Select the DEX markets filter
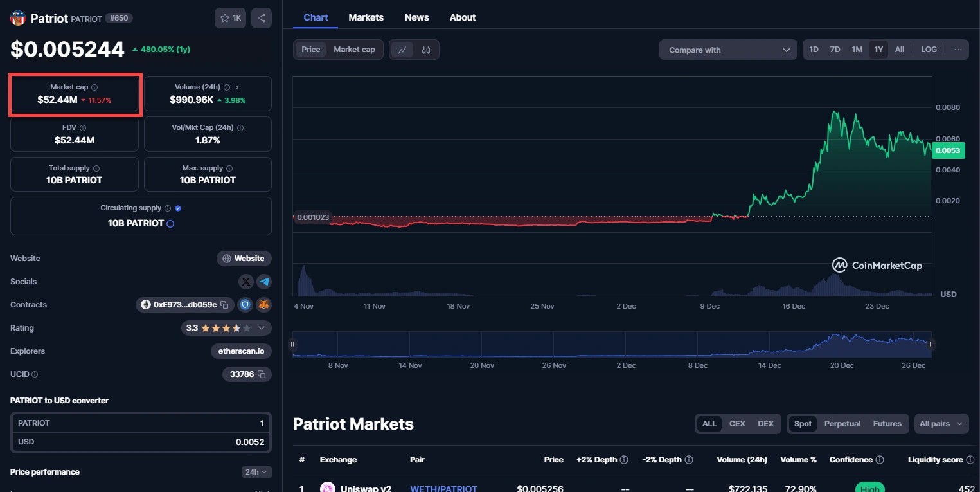The image size is (980, 492). pyautogui.click(x=765, y=424)
